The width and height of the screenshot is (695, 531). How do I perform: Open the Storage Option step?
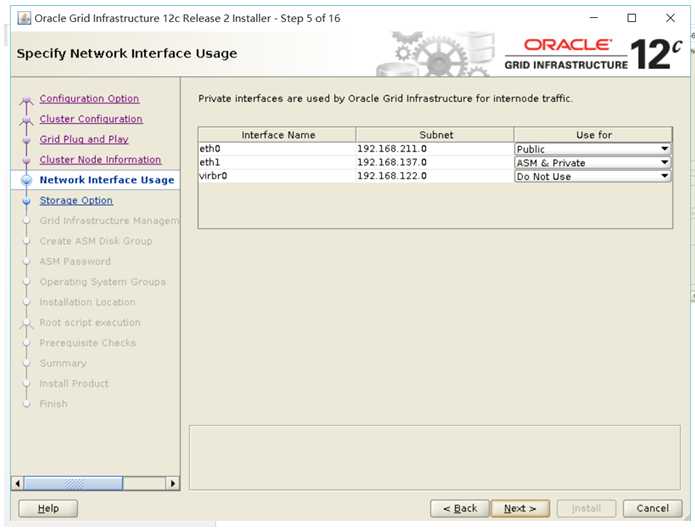(76, 200)
